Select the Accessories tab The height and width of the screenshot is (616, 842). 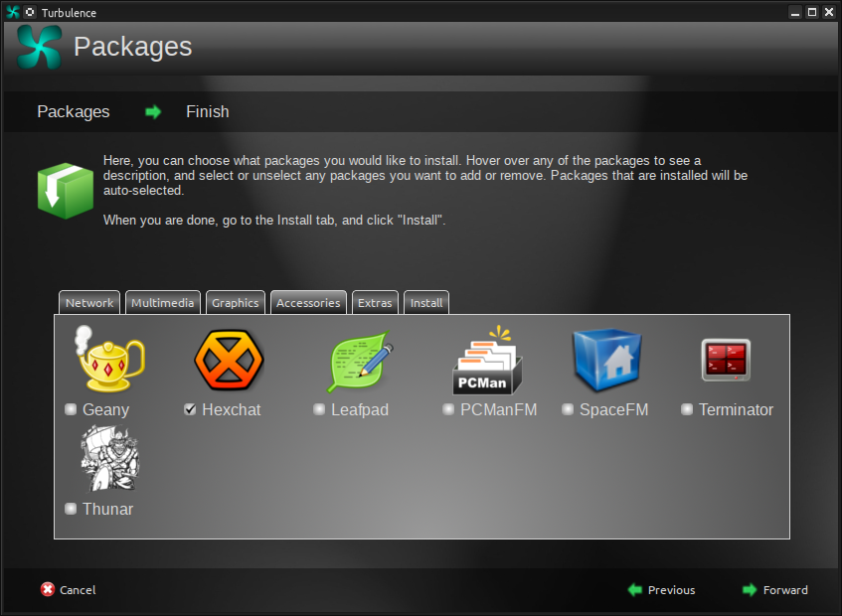pos(308,303)
